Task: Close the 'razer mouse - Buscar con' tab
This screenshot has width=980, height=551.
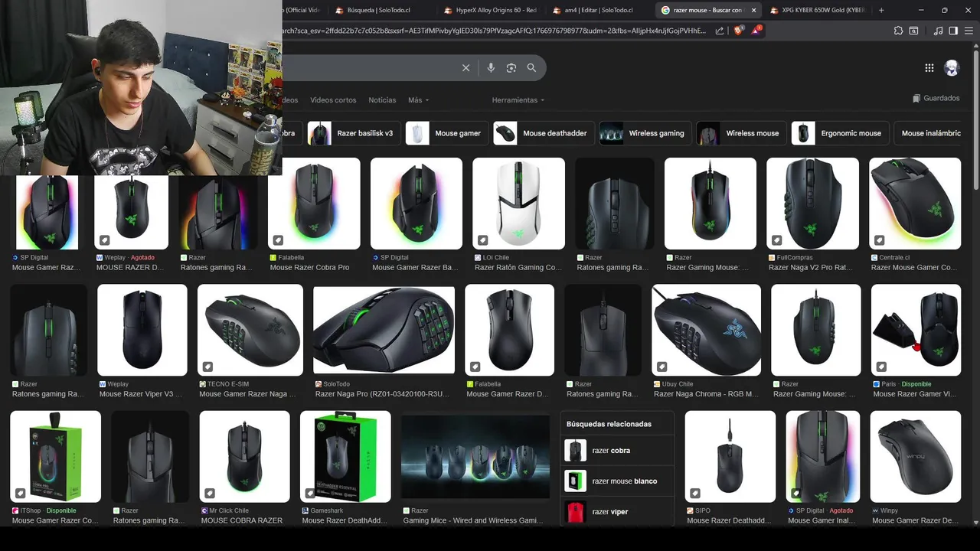Action: point(753,10)
